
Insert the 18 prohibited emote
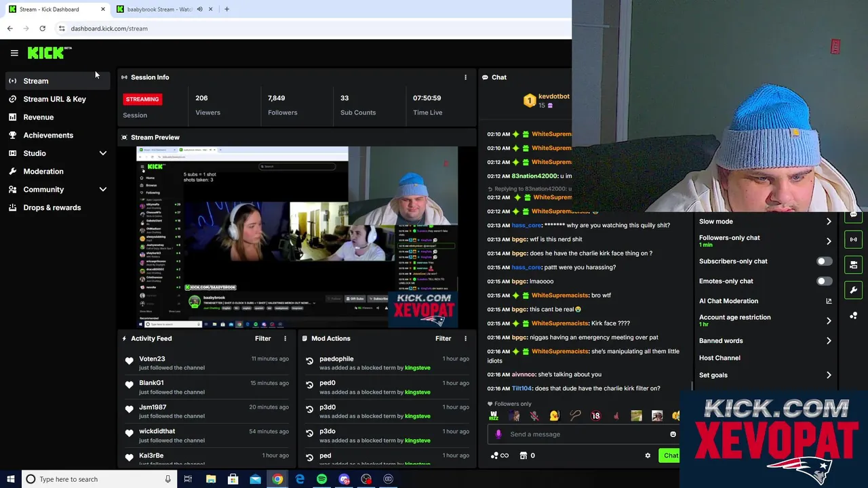click(595, 415)
